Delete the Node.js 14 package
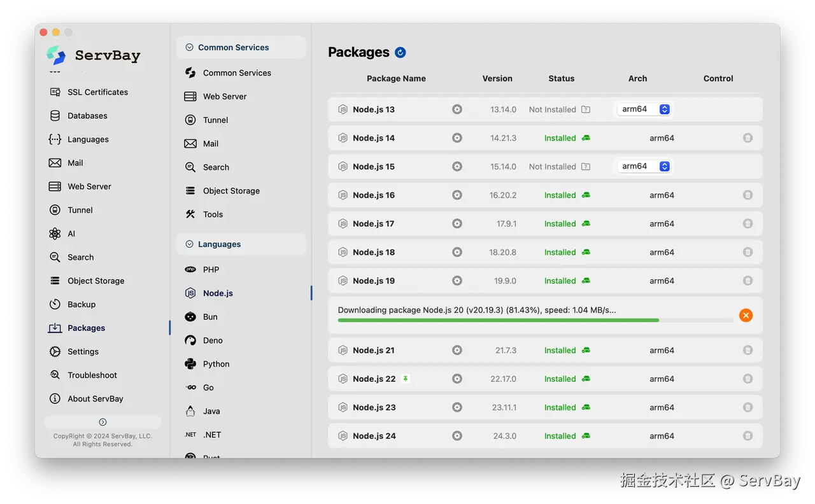Image resolution: width=815 pixels, height=504 pixels. tap(748, 138)
